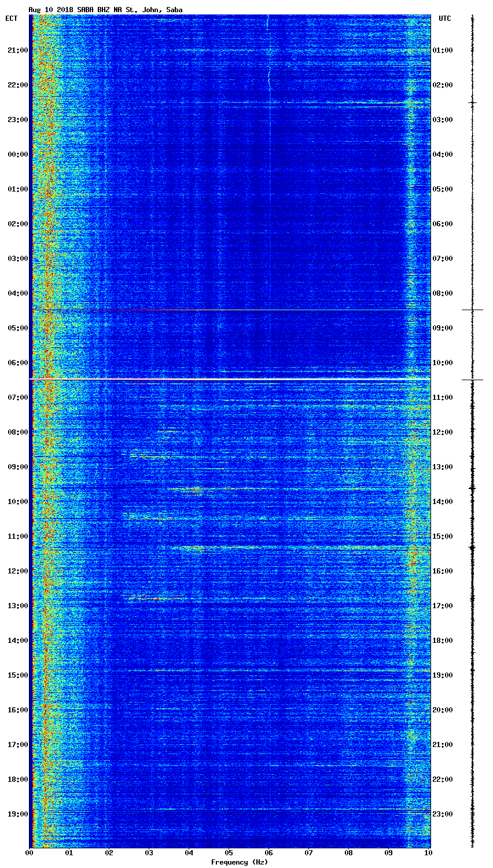Click the 09 Hz frequency tick label
The height and width of the screenshot is (868, 493).
(x=389, y=853)
